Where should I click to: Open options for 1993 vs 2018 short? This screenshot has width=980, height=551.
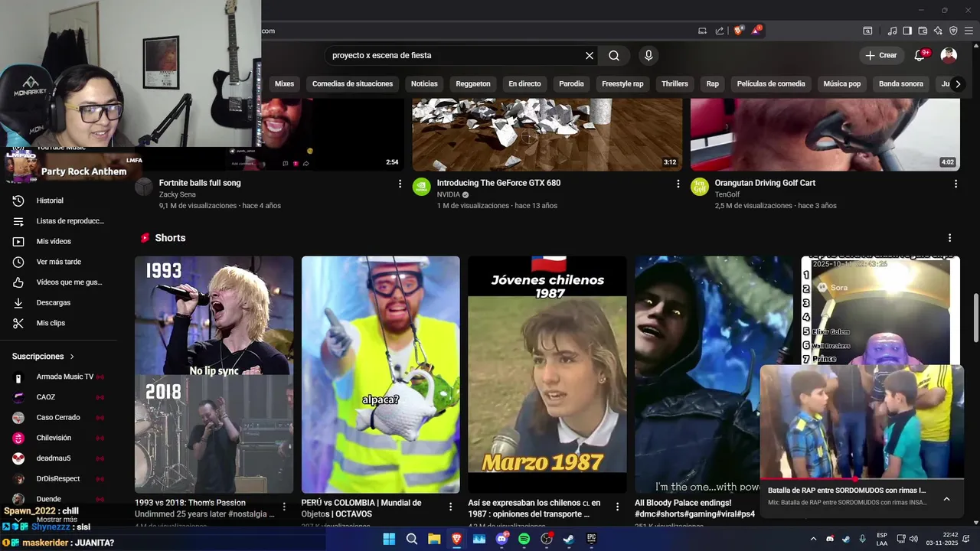point(284,507)
